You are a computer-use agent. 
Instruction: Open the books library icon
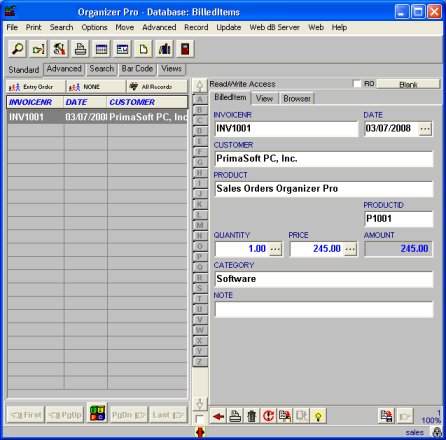(164, 49)
